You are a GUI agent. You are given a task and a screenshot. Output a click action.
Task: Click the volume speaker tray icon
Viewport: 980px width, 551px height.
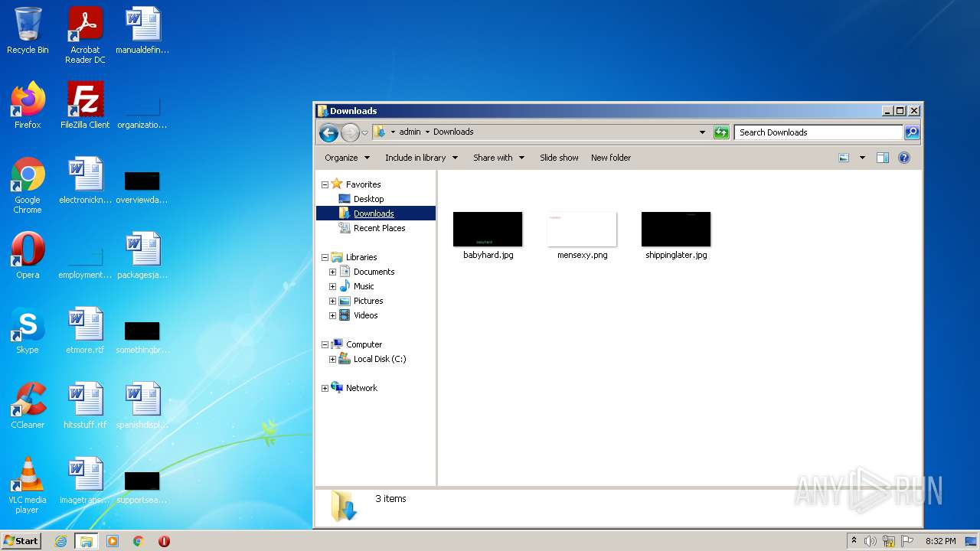coord(871,541)
